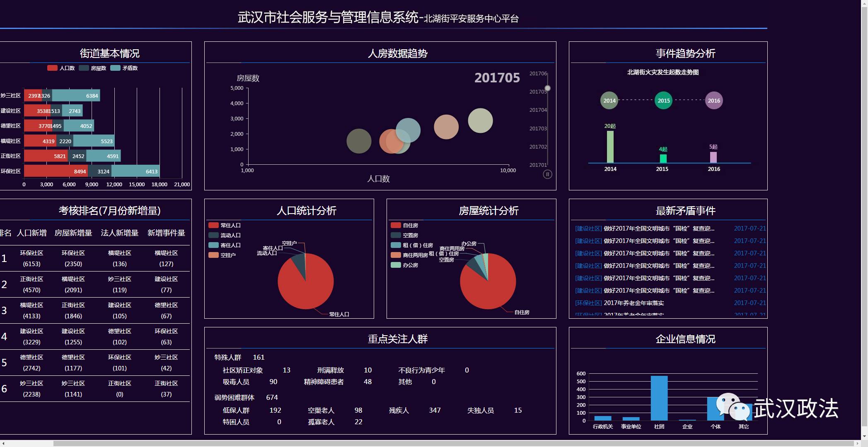Click the green 2015 circle in fire trend
Viewport: 868px width, 447px height.
tap(663, 101)
